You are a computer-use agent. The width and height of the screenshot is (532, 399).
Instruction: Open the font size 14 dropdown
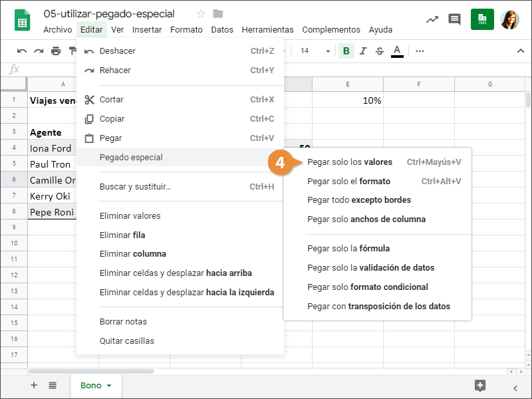[315, 51]
